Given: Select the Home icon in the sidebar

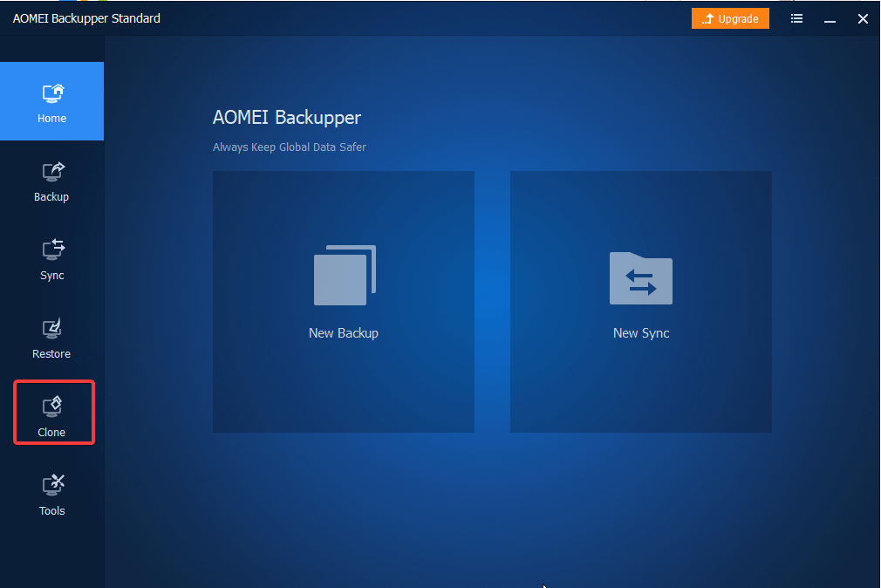Looking at the screenshot, I should click(x=51, y=93).
